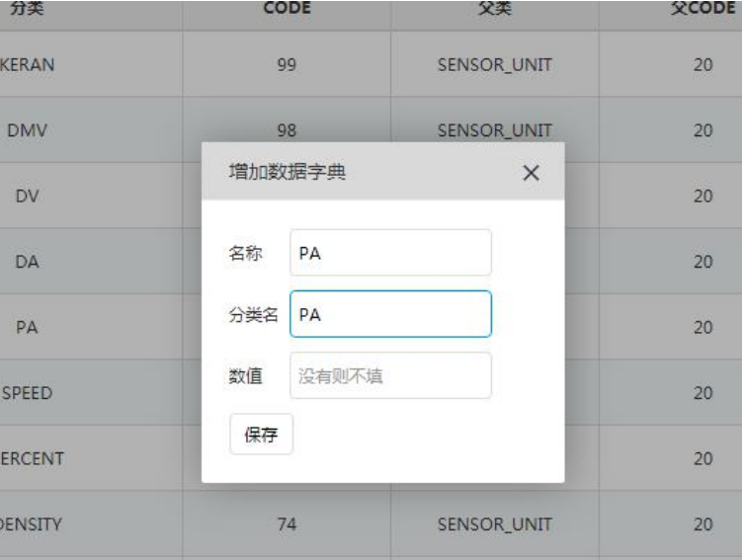Click the 名称 input field
742x560 pixels.
point(390,253)
